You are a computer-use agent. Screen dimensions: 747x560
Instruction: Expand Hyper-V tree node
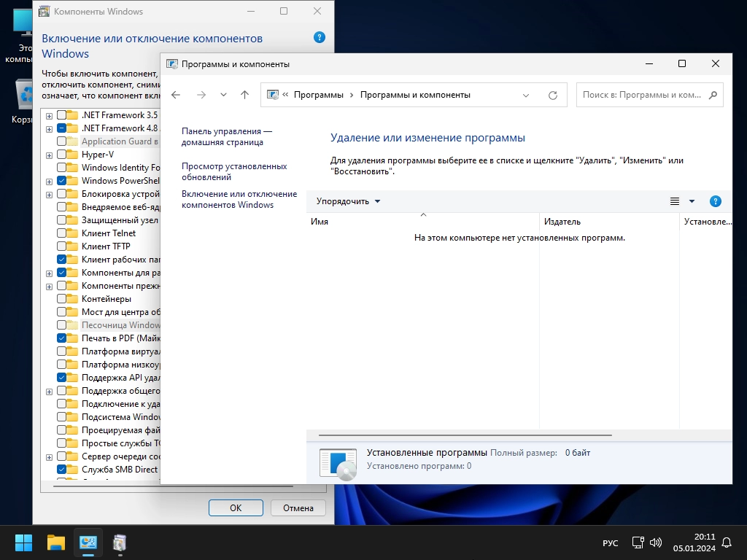click(49, 155)
